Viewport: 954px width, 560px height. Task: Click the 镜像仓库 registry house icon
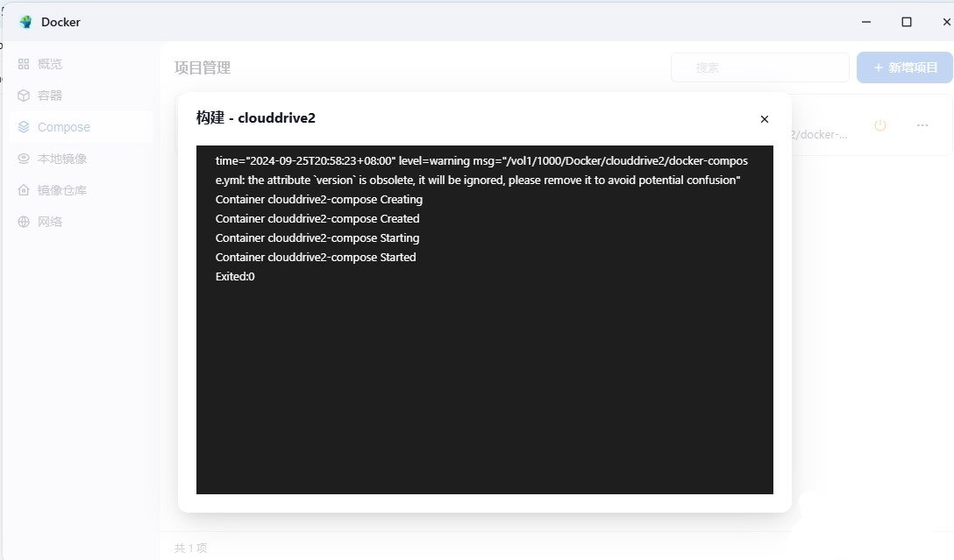(24, 190)
